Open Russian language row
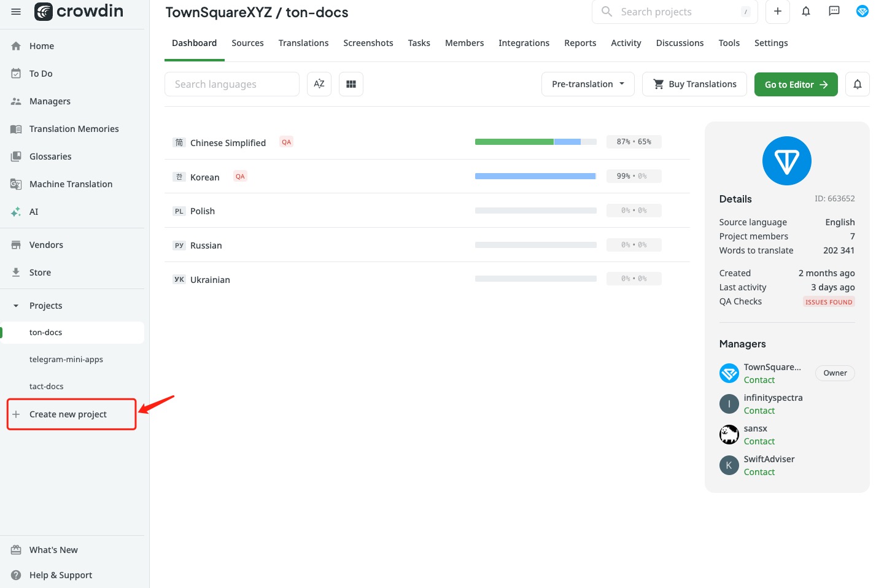The height and width of the screenshot is (588, 876). (x=427, y=245)
